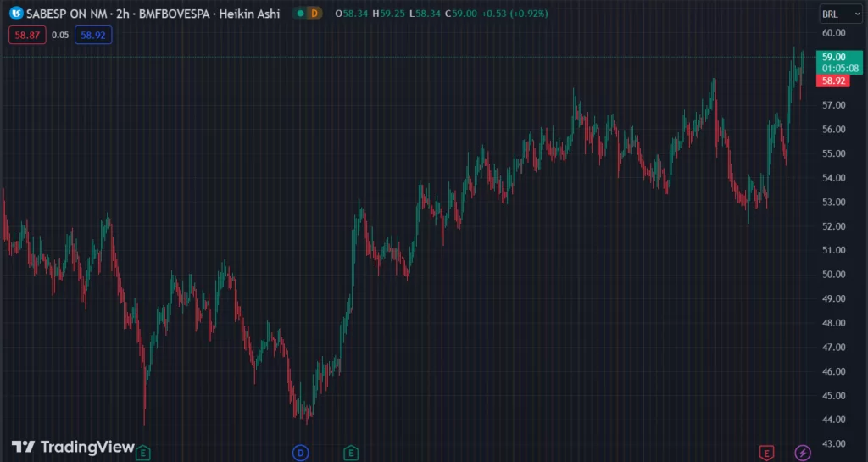The width and height of the screenshot is (868, 462).
Task: Click the purple lightning bolt icon
Action: pyautogui.click(x=803, y=454)
